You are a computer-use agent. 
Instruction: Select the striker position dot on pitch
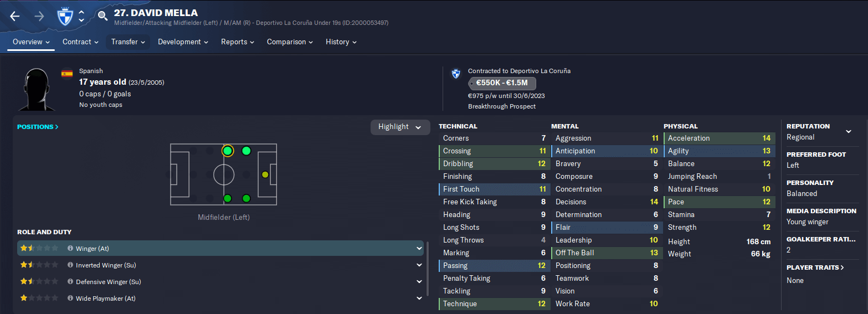coord(265,174)
